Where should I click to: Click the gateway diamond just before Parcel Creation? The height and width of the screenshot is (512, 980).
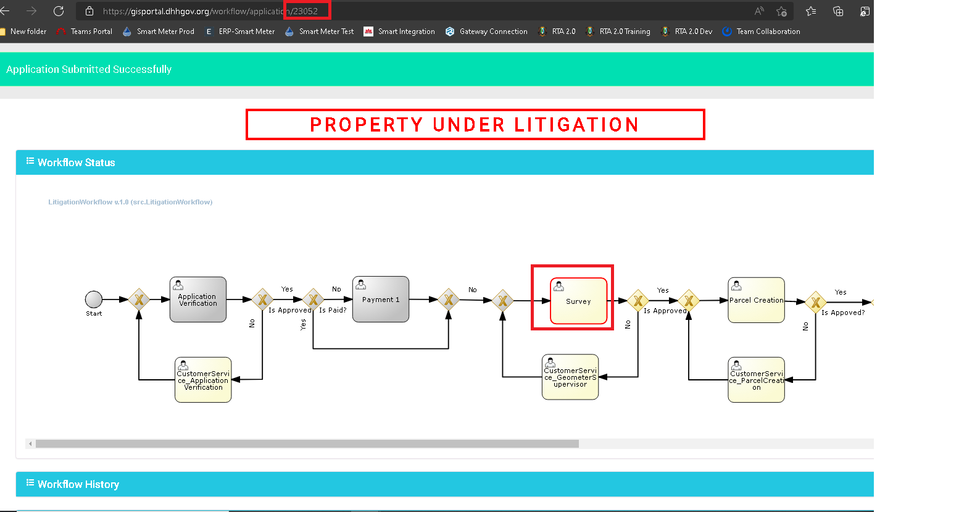[689, 301]
